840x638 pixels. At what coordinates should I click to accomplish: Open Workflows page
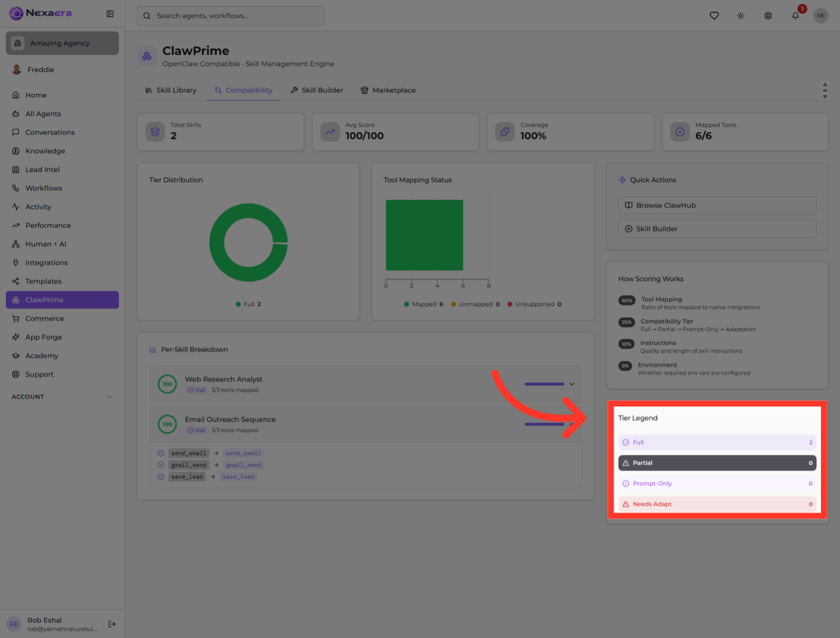[62, 188]
